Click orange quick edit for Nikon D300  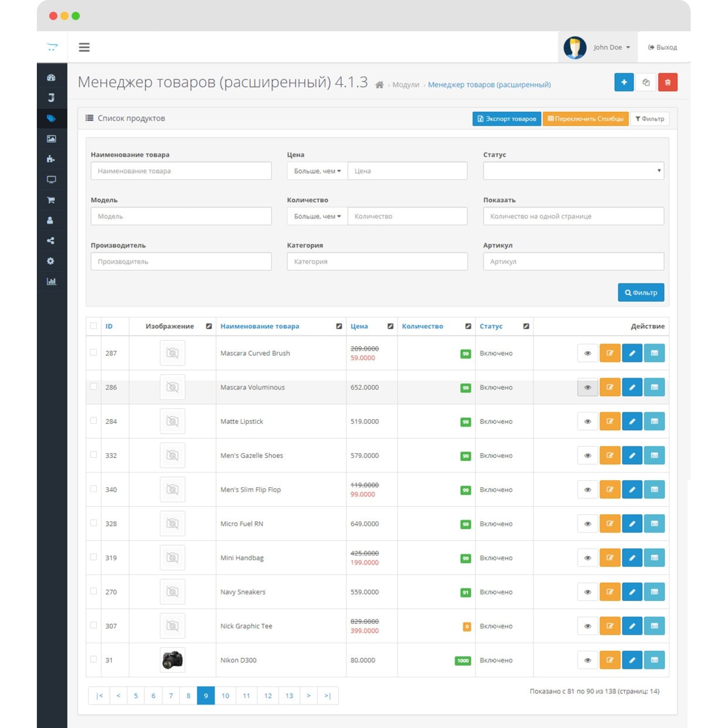pos(610,660)
